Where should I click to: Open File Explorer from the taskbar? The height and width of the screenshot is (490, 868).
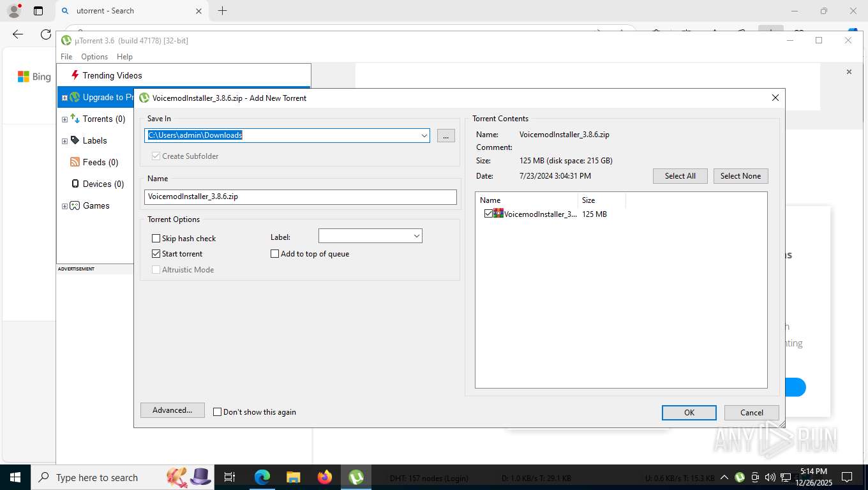293,477
